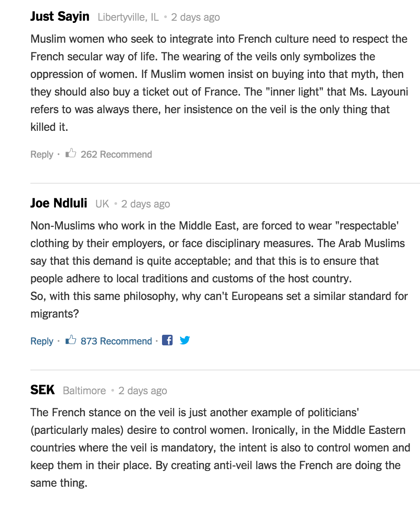Reply to Just Sayin's comment

(42, 155)
